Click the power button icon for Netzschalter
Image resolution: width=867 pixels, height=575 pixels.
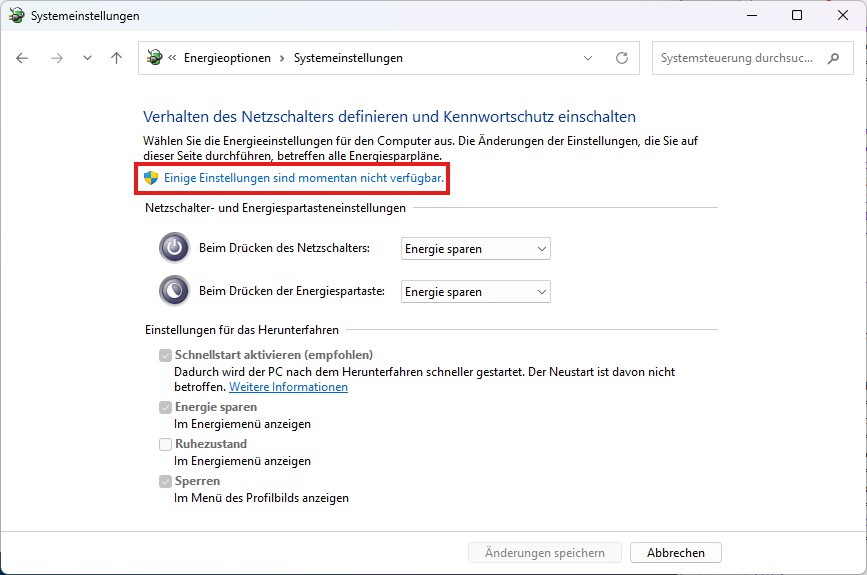point(174,248)
